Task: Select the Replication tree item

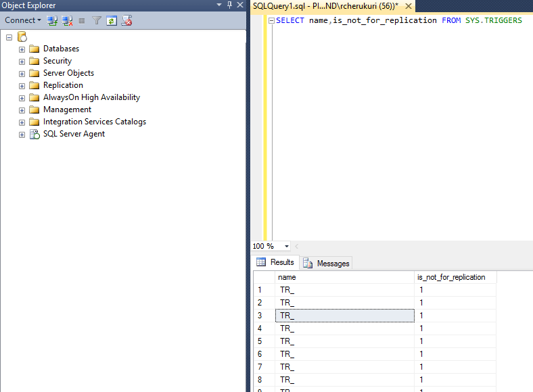Action: (63, 85)
